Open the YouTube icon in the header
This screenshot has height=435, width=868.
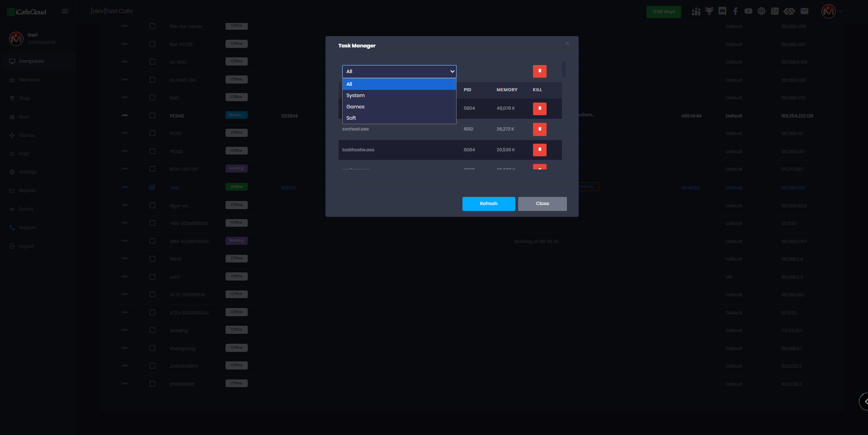tap(749, 11)
